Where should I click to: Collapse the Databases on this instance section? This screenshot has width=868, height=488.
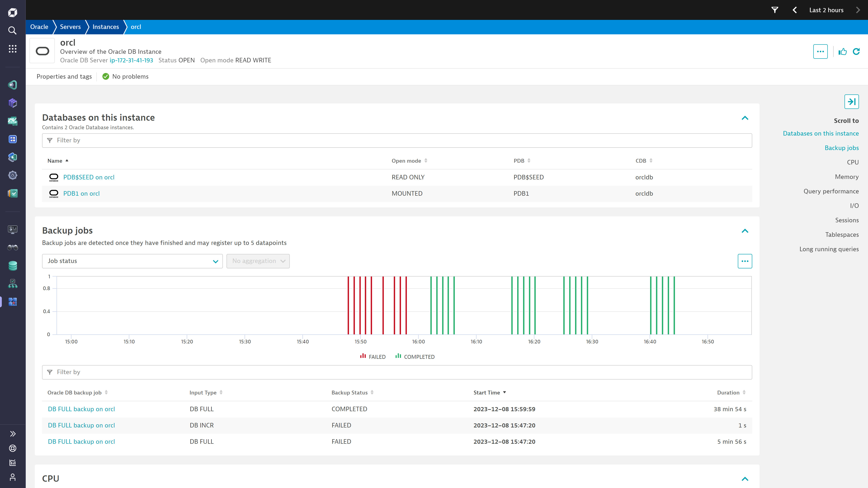point(745,118)
